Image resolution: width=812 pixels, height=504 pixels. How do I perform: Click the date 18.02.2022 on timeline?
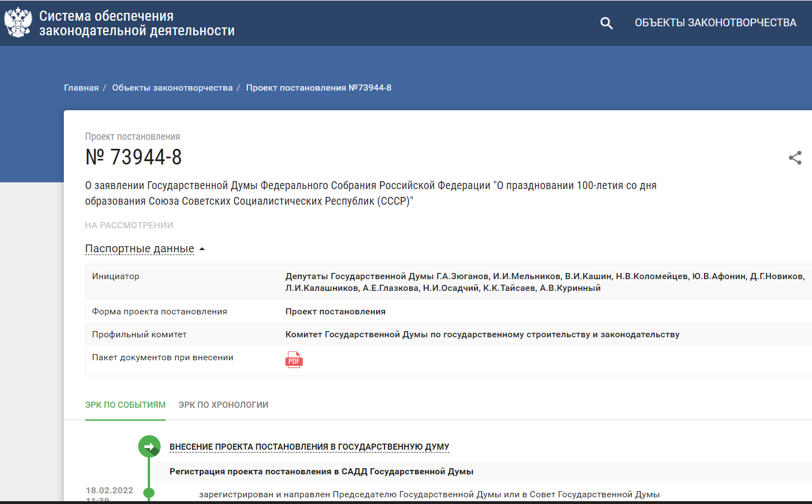pyautogui.click(x=109, y=491)
